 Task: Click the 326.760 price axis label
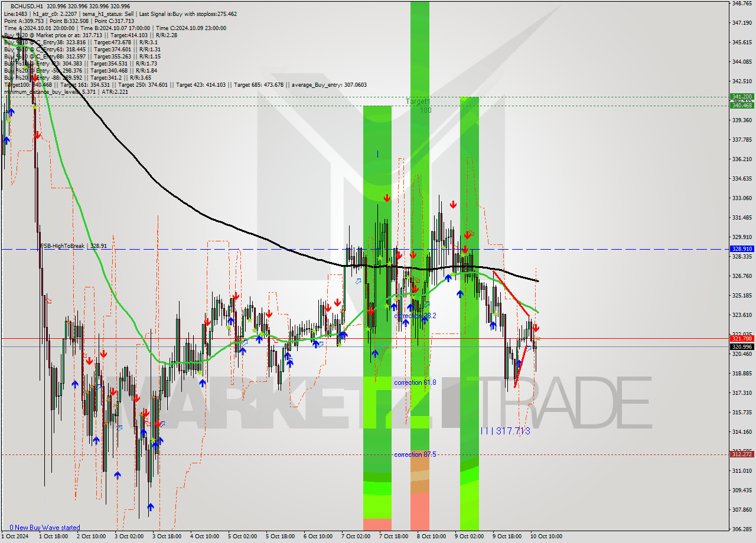tap(742, 276)
